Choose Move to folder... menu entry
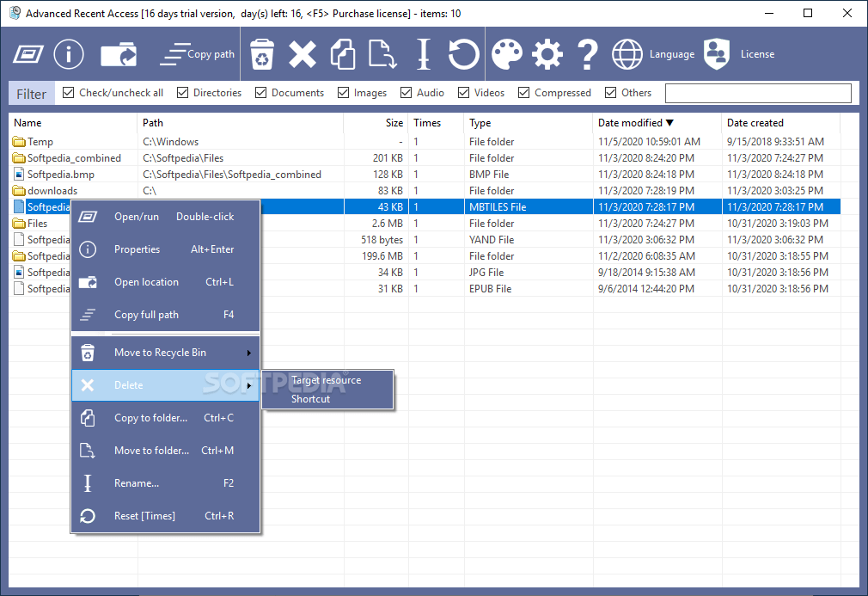The height and width of the screenshot is (596, 868). pos(166,451)
